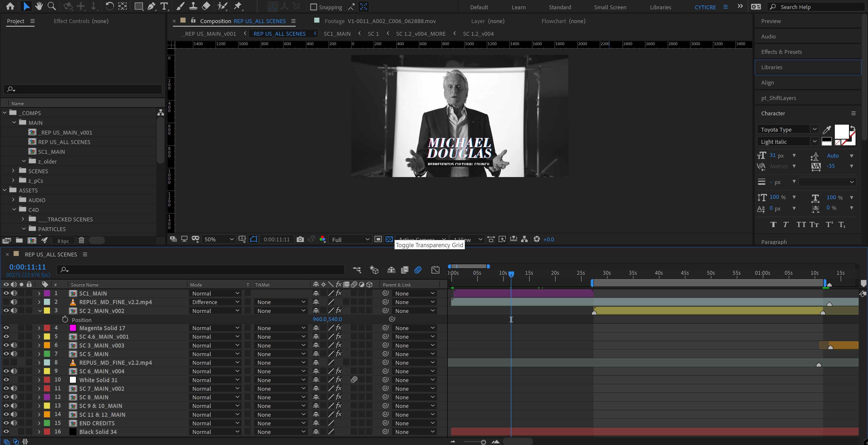868x445 pixels.
Task: Select the Hand tool
Action: [x=39, y=6]
